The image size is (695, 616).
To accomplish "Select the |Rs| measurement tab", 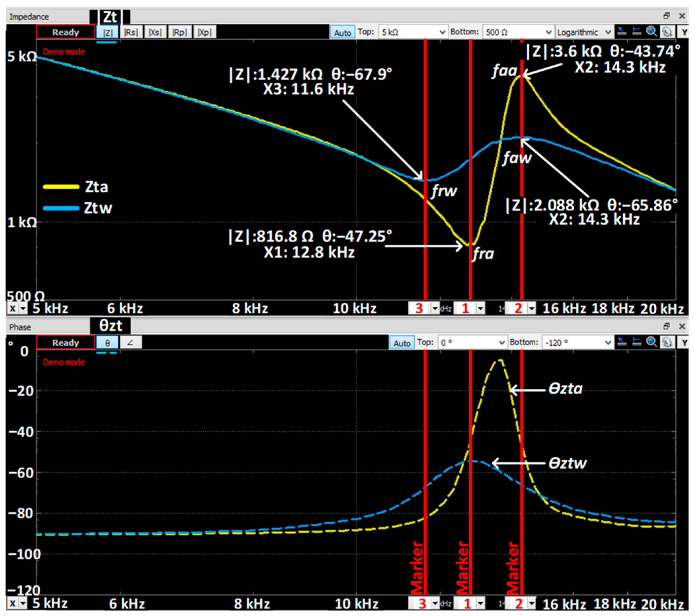I will 131,32.
